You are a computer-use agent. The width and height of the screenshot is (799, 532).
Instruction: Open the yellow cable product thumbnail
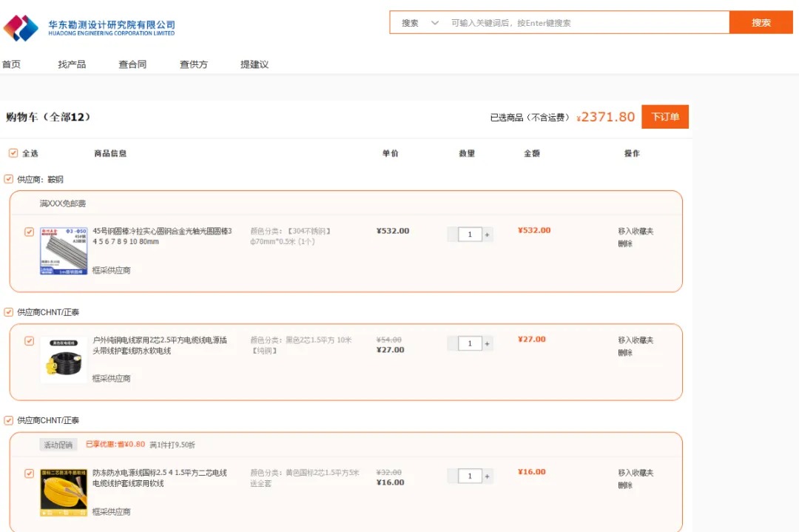pyautogui.click(x=64, y=493)
